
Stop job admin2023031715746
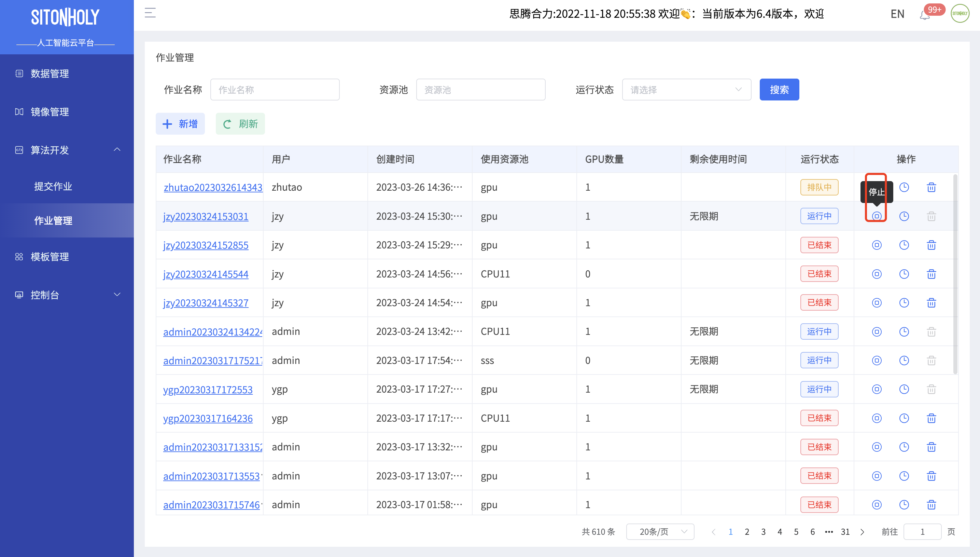pos(877,505)
